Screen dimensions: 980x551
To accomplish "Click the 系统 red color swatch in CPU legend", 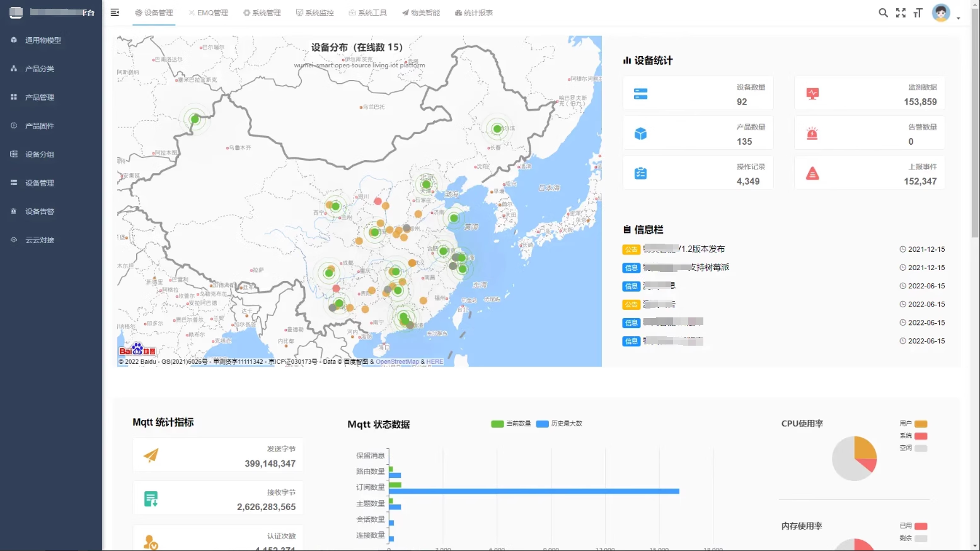I will 921,436.
